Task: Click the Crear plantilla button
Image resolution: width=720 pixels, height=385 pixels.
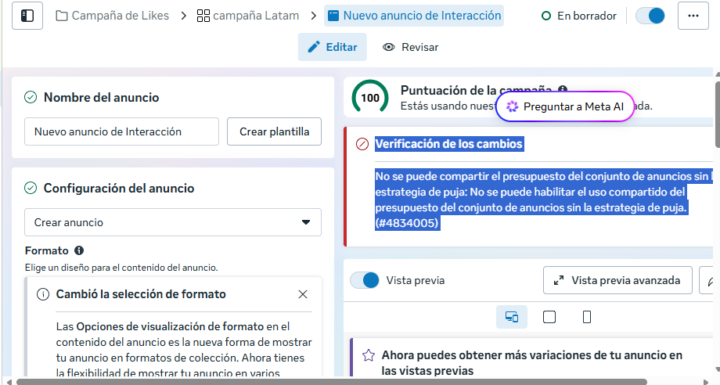Action: tap(274, 132)
